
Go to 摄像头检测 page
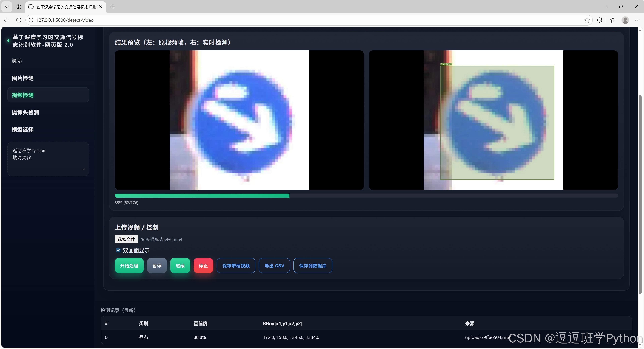coord(25,112)
